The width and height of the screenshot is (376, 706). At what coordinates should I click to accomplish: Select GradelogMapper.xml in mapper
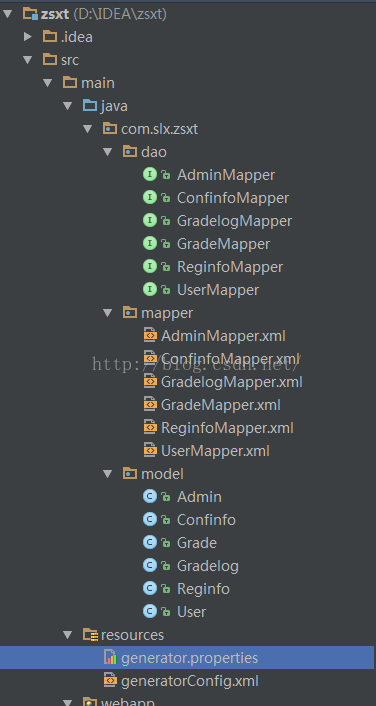(232, 381)
